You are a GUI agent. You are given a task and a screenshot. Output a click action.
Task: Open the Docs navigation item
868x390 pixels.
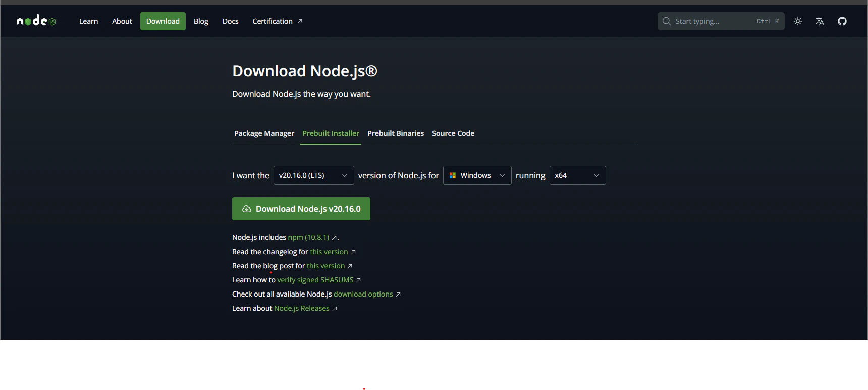coord(230,21)
